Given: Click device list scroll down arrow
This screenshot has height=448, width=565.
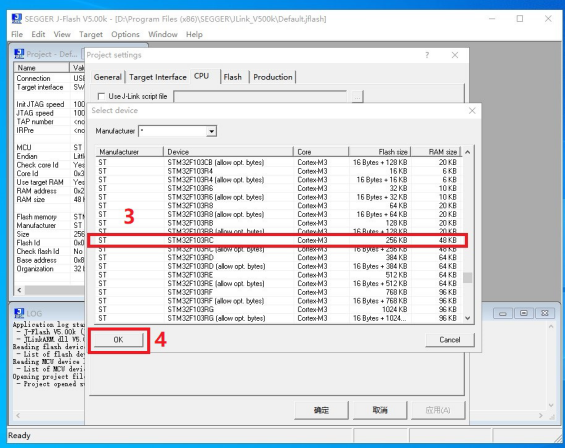Looking at the screenshot, I should pyautogui.click(x=467, y=318).
